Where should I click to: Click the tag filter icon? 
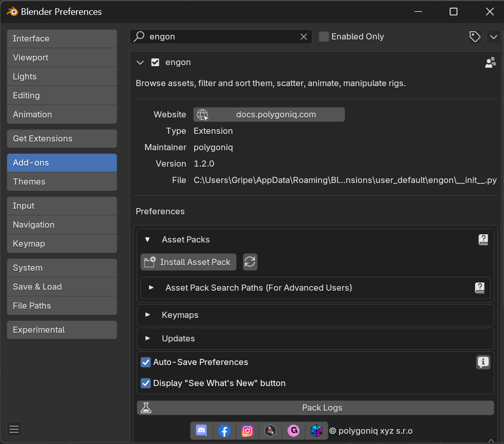point(474,36)
